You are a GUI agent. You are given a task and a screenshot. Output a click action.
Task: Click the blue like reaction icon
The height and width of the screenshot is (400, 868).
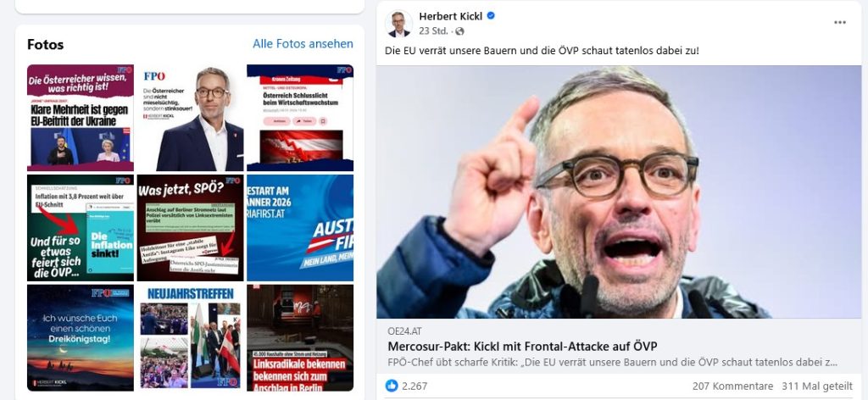392,386
